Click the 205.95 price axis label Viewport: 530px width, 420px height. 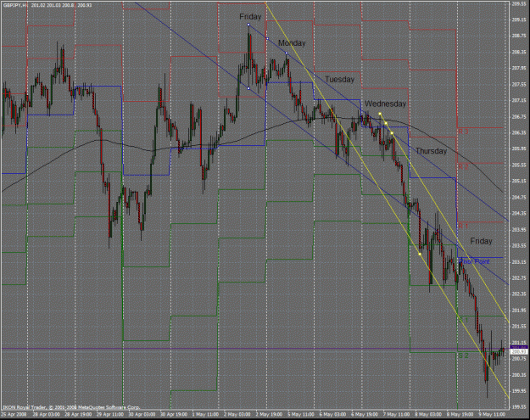click(518, 148)
